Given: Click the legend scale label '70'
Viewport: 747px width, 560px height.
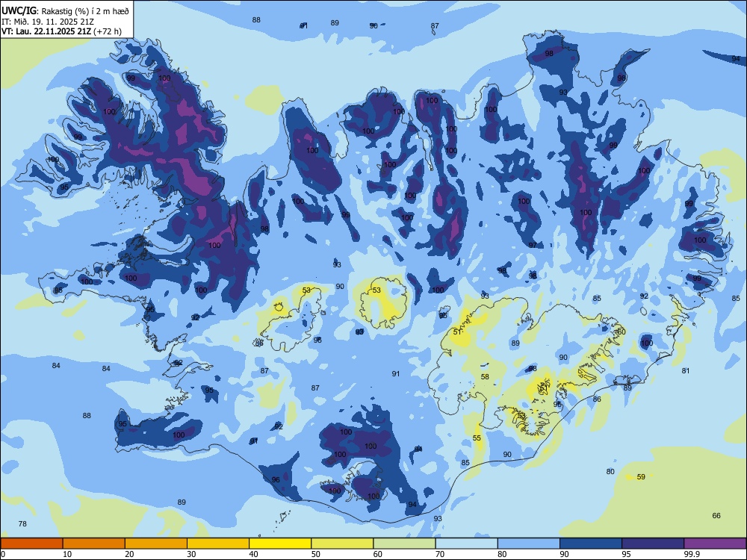Looking at the screenshot, I should tap(440, 554).
